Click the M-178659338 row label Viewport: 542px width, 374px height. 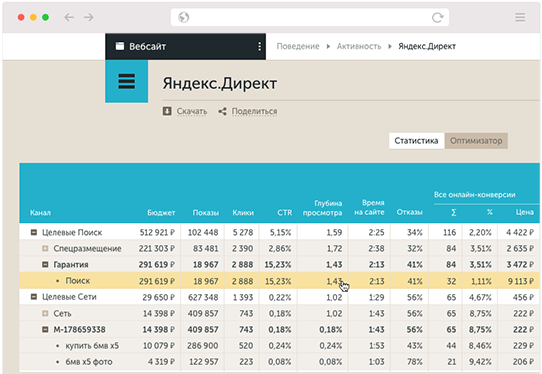(79, 329)
